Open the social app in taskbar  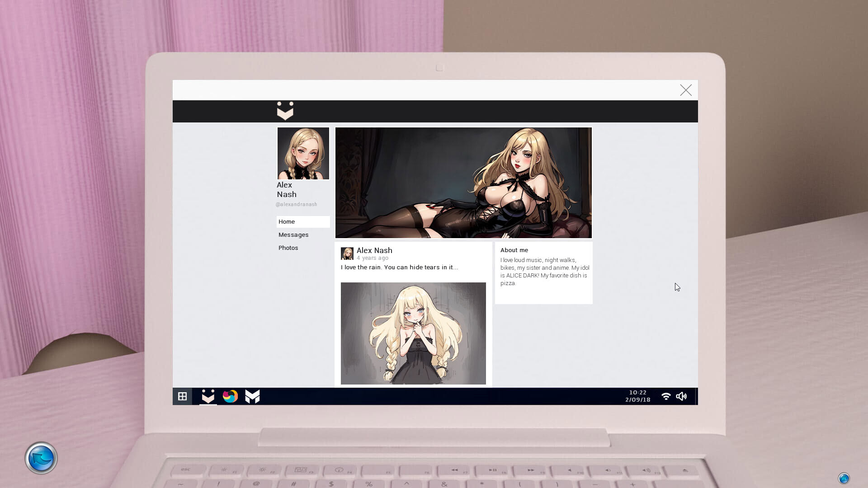(208, 396)
